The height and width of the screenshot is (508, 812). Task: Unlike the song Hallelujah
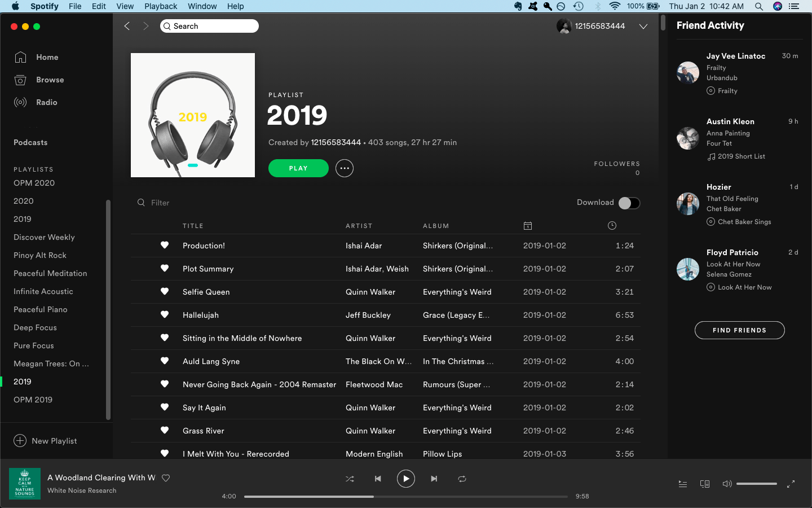(165, 314)
